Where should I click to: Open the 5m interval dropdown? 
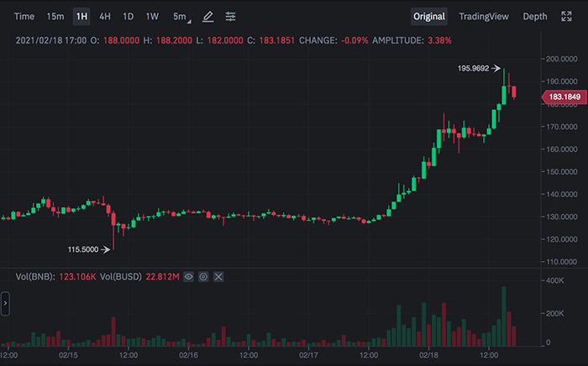181,17
